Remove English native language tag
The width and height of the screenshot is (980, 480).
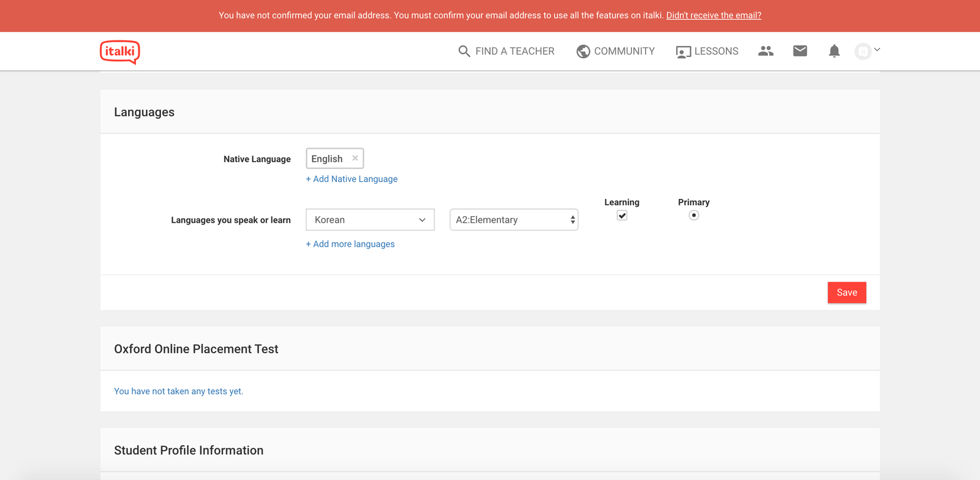coord(355,158)
